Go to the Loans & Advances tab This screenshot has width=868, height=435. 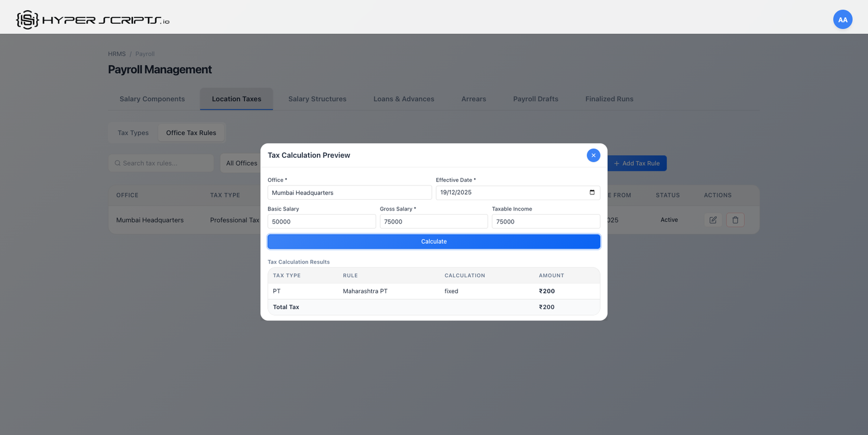[404, 99]
